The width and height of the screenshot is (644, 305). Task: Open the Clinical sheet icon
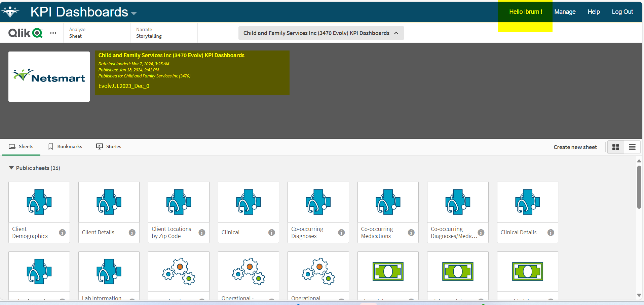249,202
